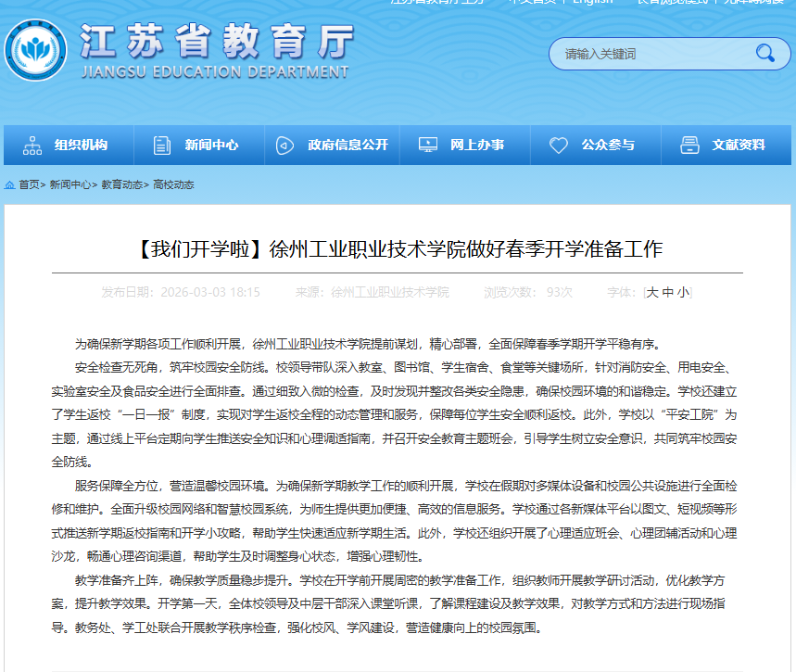Screen dimensions: 796x672
Task: Click the 组织机构 hierarchy icon
Action: coord(33,146)
